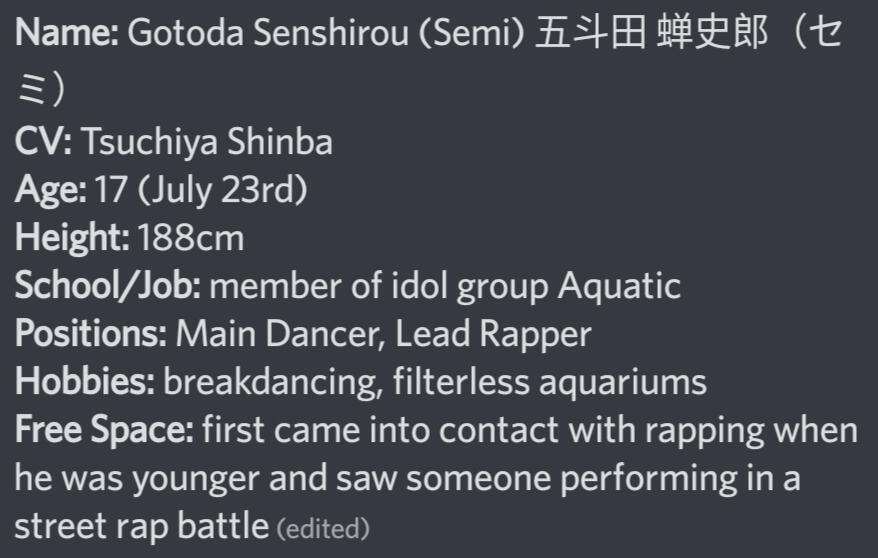This screenshot has width=878, height=558.
Task: Click the gray "(edited)" marker
Action: point(323,527)
